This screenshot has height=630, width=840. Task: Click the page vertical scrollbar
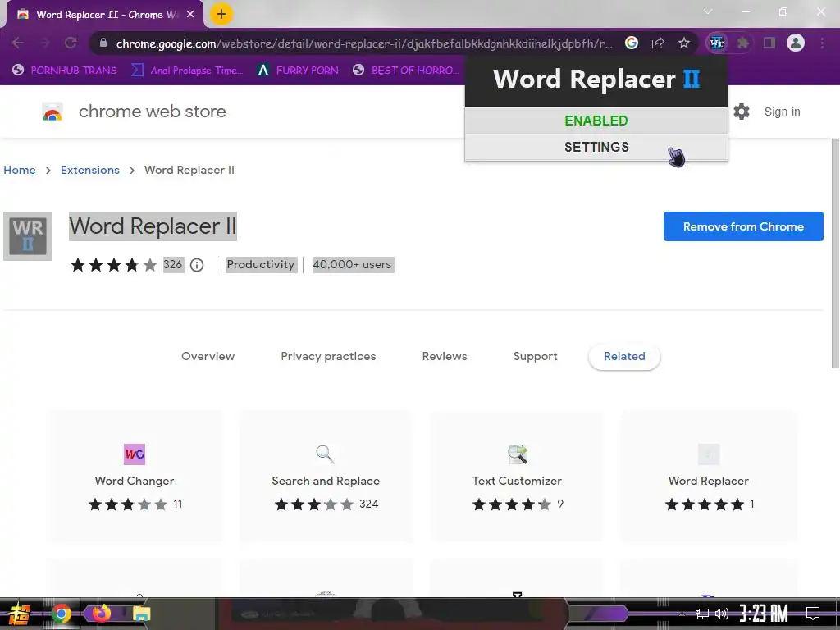835,253
